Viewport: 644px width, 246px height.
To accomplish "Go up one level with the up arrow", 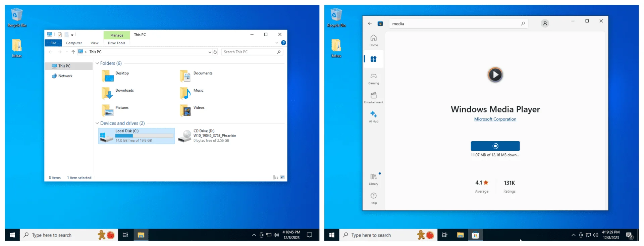I will tap(73, 52).
